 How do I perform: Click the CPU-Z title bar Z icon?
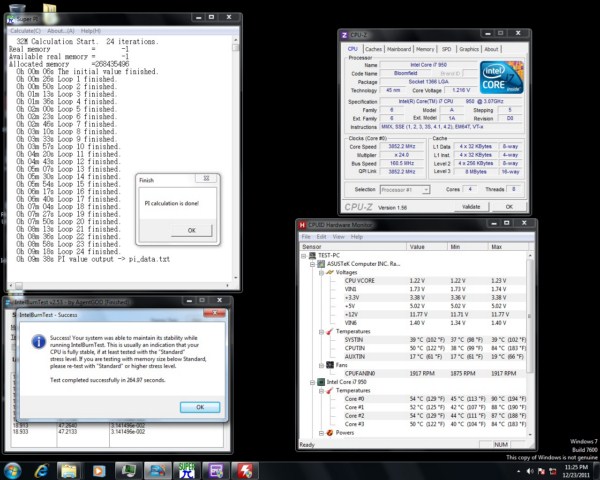click(x=344, y=35)
